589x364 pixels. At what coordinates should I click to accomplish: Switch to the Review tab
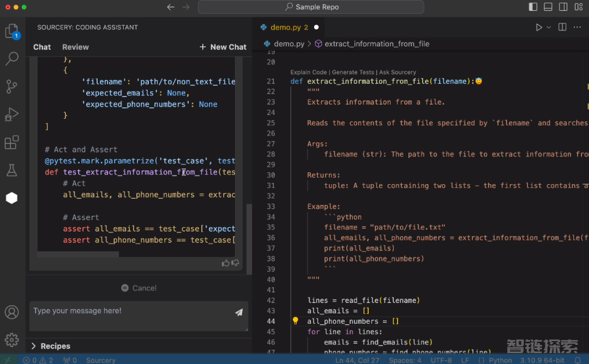pos(75,47)
